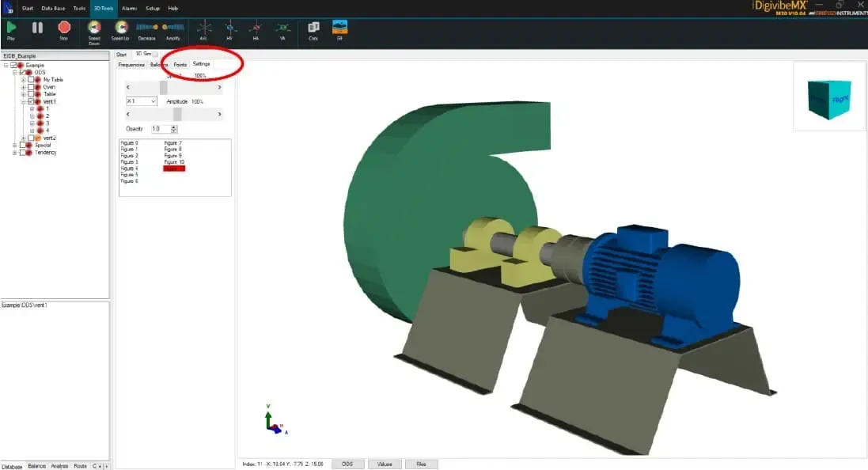This screenshot has height=470, width=868.
Task: Open the Setup menu
Action: tap(153, 8)
